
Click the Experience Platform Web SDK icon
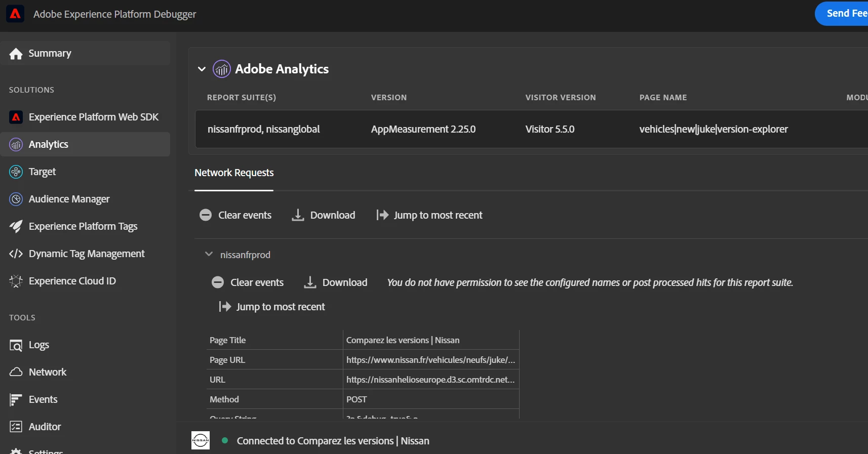(16, 117)
